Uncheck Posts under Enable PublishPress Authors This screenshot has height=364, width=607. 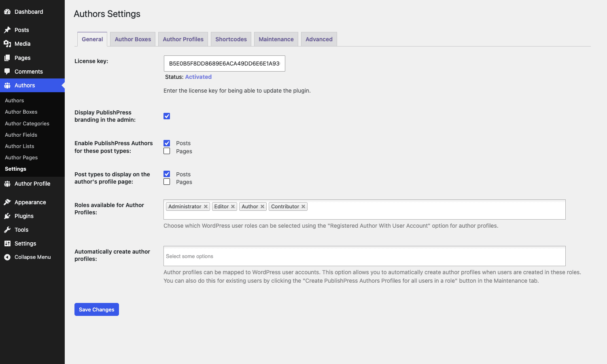(x=167, y=143)
